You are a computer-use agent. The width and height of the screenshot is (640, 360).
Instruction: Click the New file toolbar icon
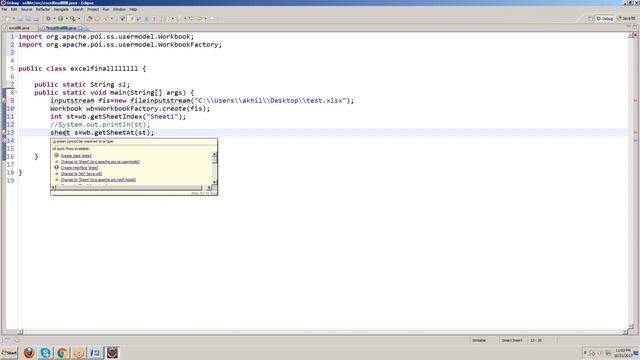(x=7, y=18)
